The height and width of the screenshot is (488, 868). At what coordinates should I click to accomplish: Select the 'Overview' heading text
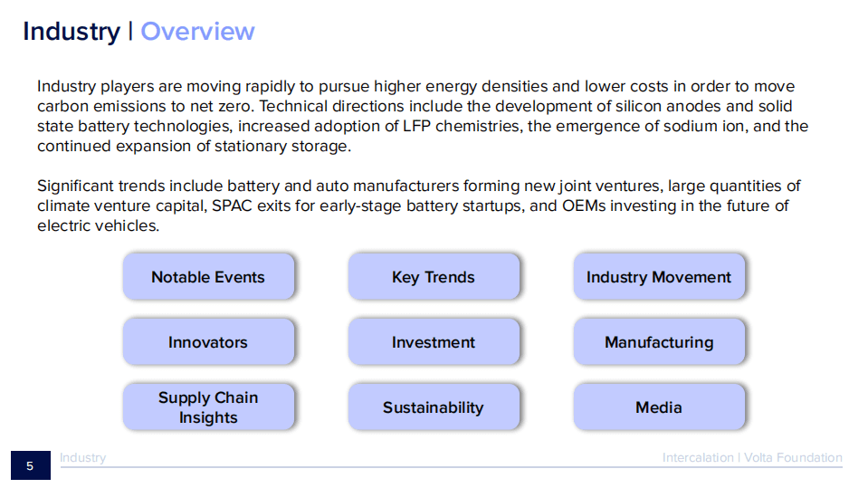tap(197, 32)
